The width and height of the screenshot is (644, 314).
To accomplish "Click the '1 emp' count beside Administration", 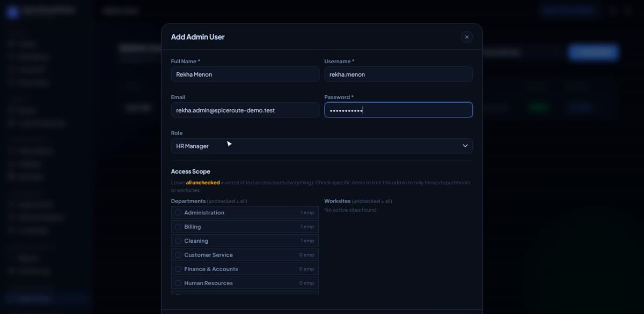I will click(x=308, y=213).
